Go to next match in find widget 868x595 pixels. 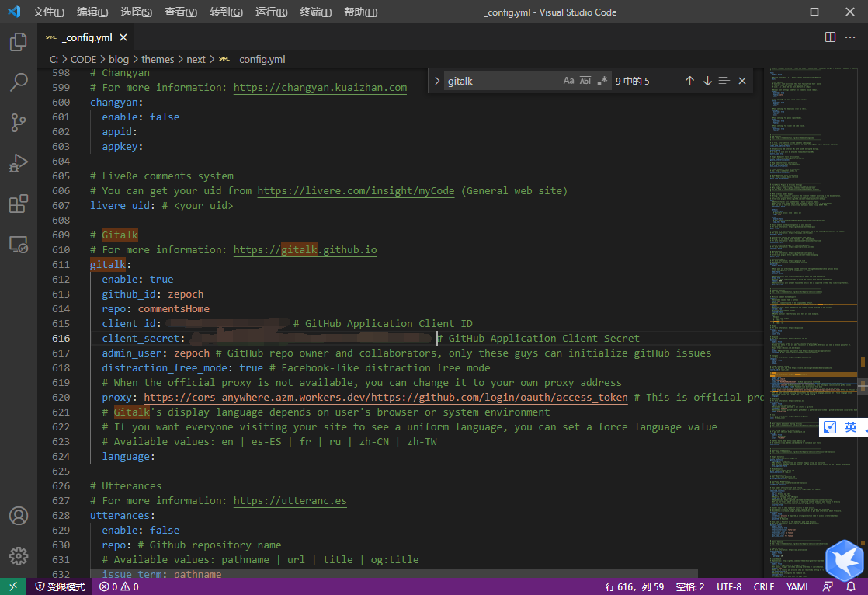coord(707,81)
